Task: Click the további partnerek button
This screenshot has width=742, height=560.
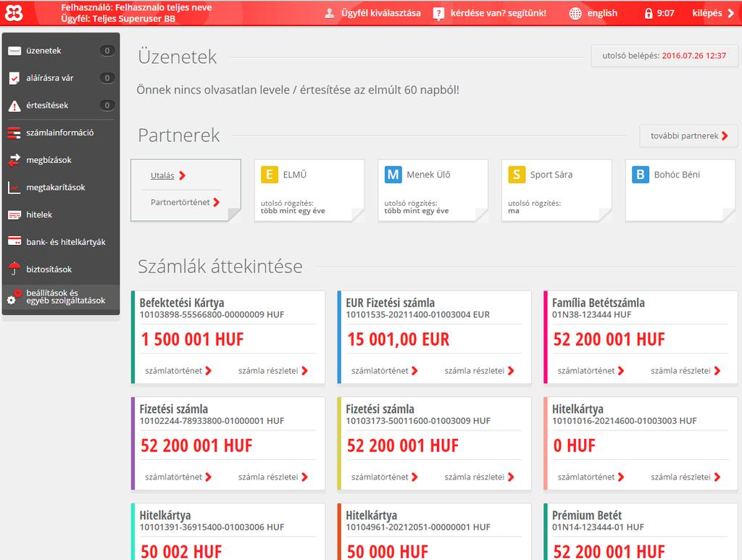Action: pos(688,135)
